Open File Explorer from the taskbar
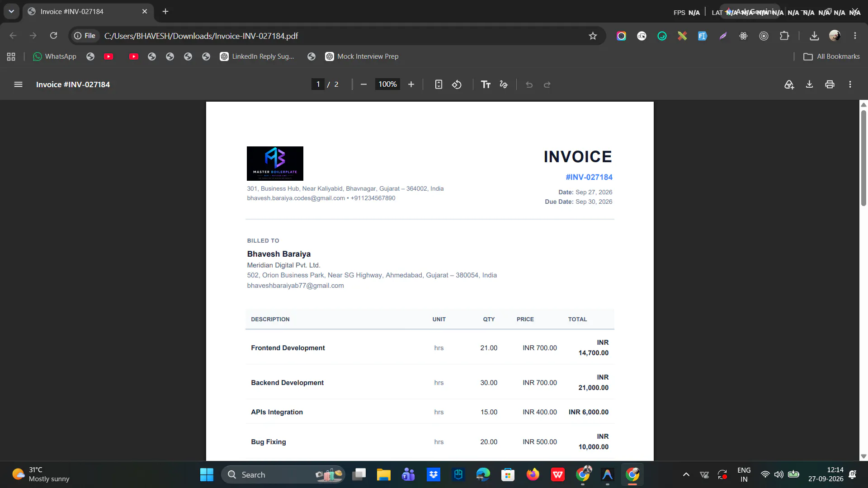This screenshot has height=488, width=868. [x=384, y=474]
